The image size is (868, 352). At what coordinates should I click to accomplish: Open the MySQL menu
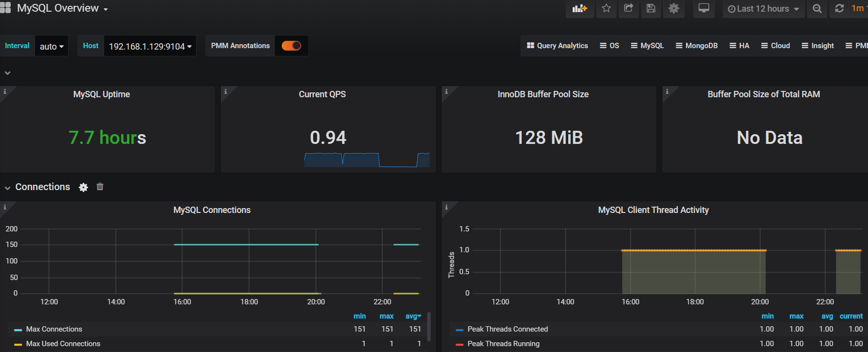[x=648, y=46]
